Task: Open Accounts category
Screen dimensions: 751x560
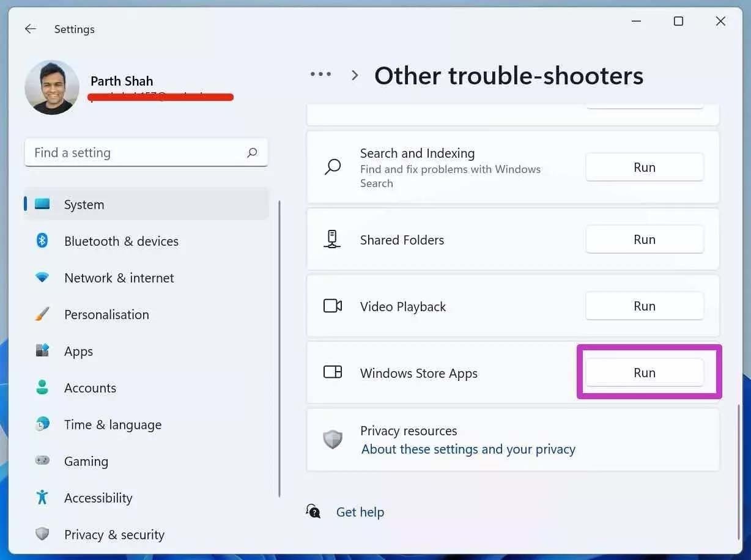Action: tap(147, 388)
